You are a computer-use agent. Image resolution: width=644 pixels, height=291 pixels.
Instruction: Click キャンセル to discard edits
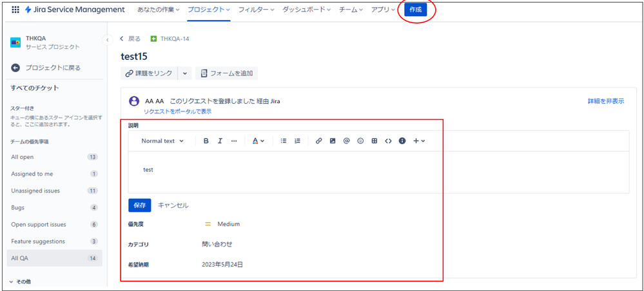[173, 205]
